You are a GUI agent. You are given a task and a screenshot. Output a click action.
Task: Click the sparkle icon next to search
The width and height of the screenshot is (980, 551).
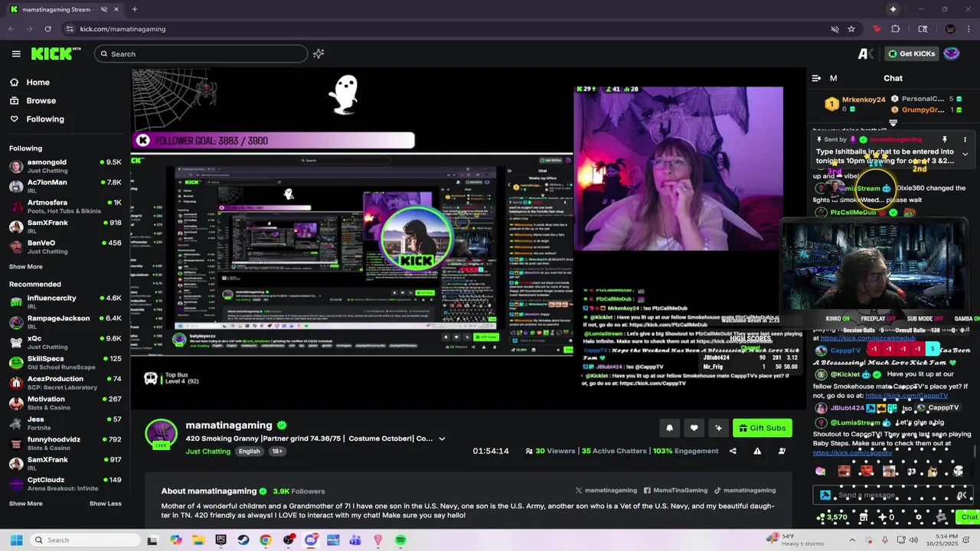[318, 54]
